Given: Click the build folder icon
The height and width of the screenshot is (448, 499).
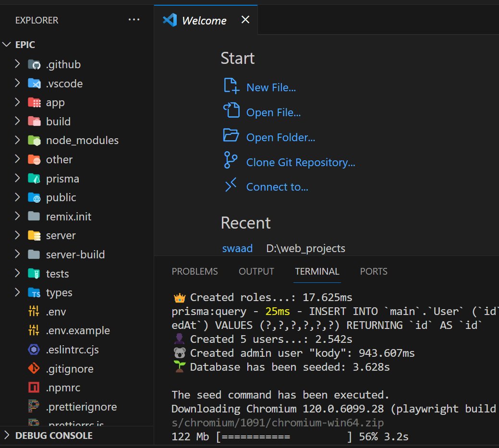Looking at the screenshot, I should pos(34,121).
